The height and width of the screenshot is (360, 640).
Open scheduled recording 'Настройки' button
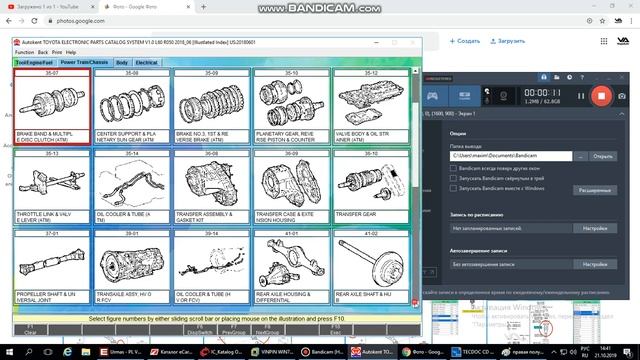(595, 229)
